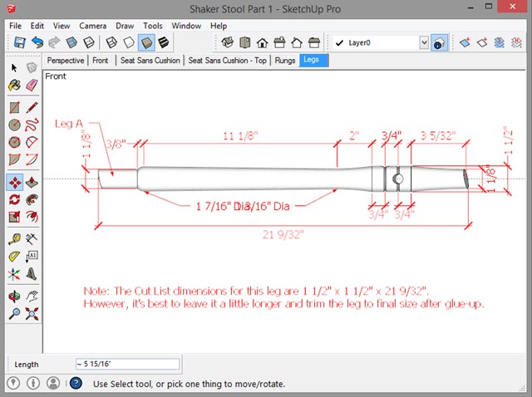This screenshot has height=397, width=532.
Task: Activate the Pencil line tool
Action: pyautogui.click(x=32, y=107)
